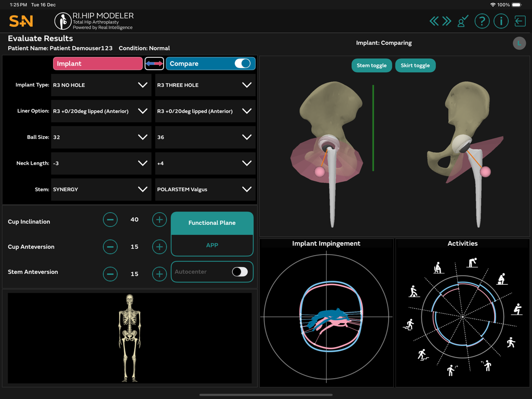This screenshot has width=532, height=399.
Task: Open the Ball Size 32 dropdown
Action: tap(101, 137)
